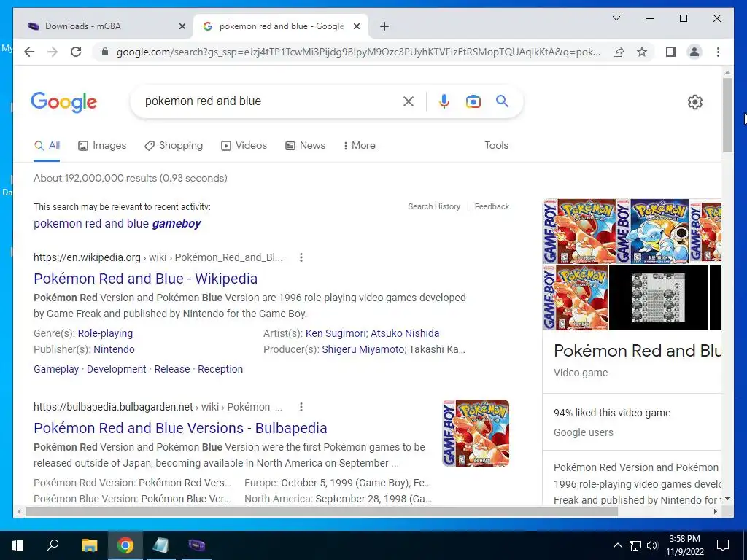View site info via the lock icon
This screenshot has height=560, width=747.
point(105,52)
